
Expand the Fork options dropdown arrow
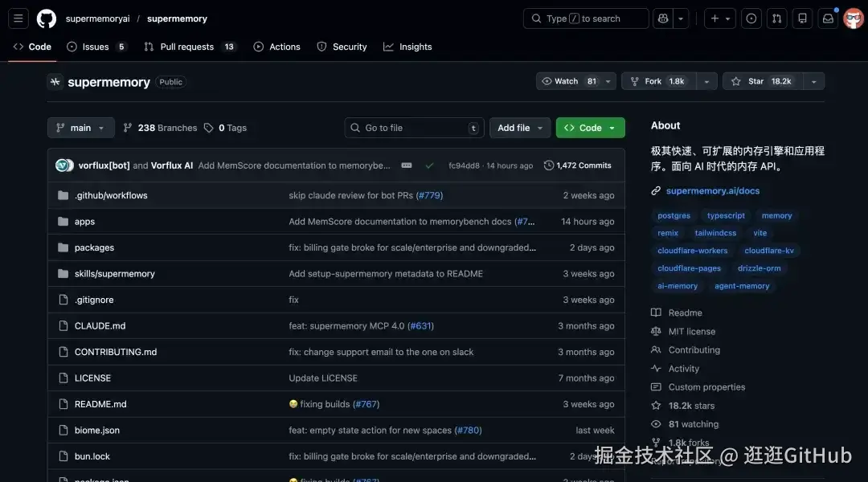[x=707, y=81]
